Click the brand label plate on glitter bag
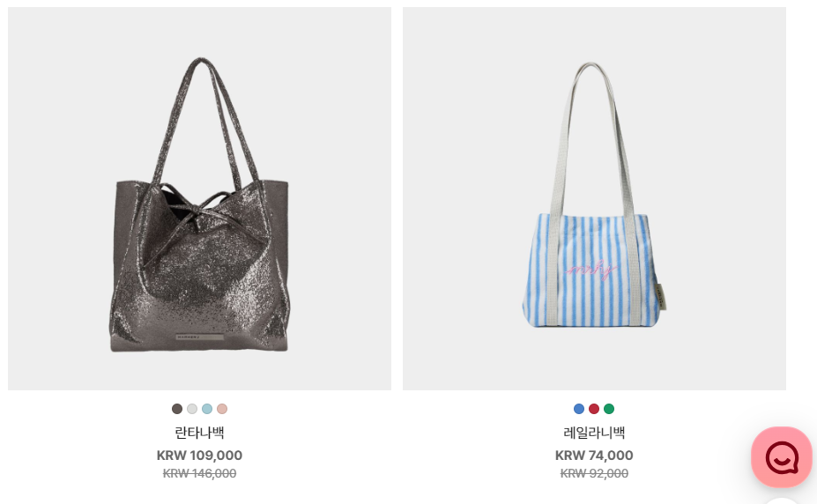The width and height of the screenshot is (817, 504). click(199, 337)
